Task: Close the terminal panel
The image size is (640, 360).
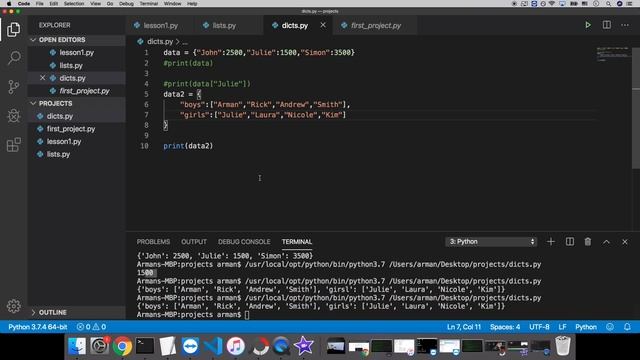Action: click(x=625, y=242)
